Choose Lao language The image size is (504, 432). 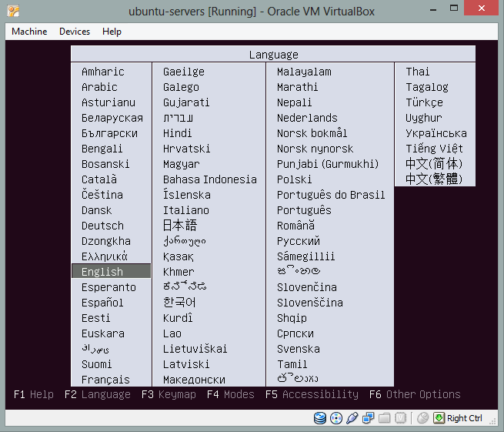pos(172,333)
